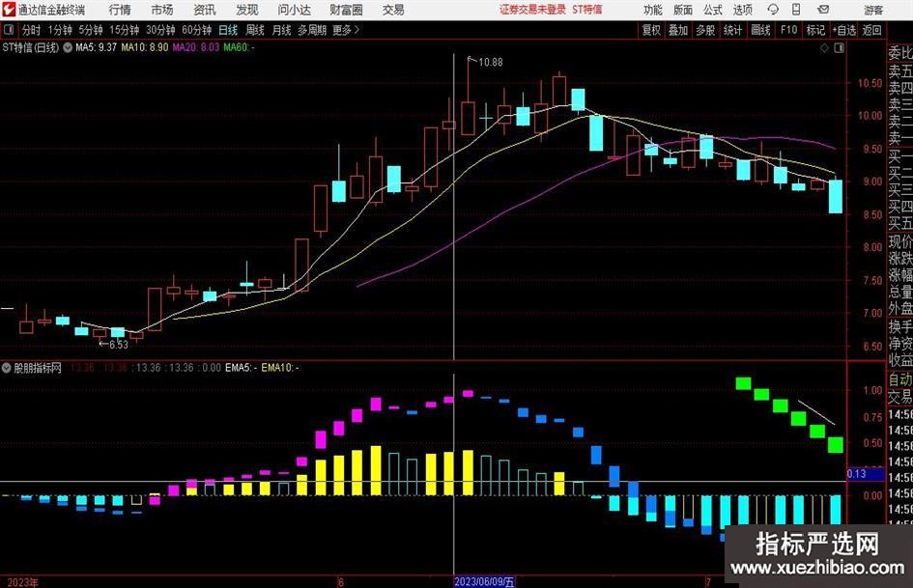This screenshot has height=588, width=913.
Task: Click the MA10: 8.90 indicator label
Action: (144, 47)
